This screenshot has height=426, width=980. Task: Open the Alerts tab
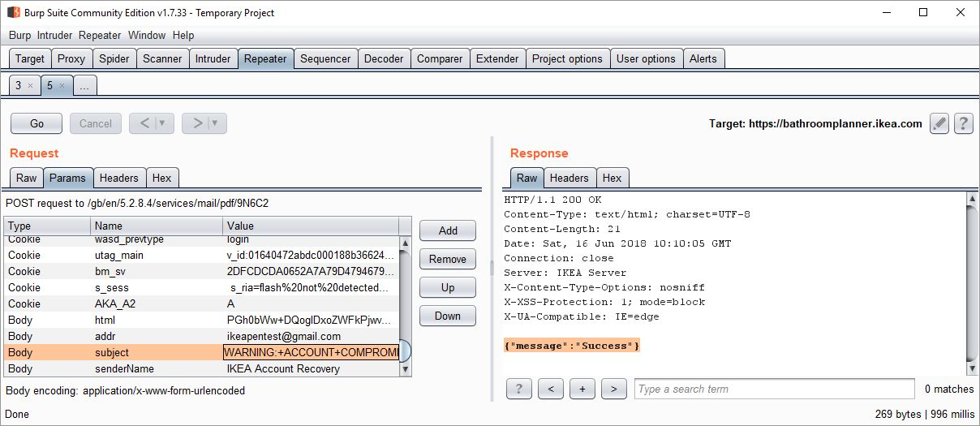pos(703,58)
